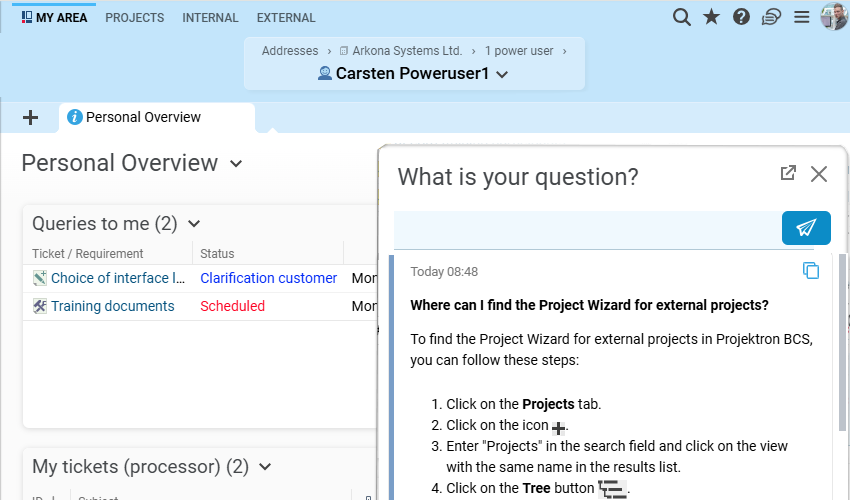Click ticket icon beside Training documents
The height and width of the screenshot is (500, 850).
coord(40,306)
